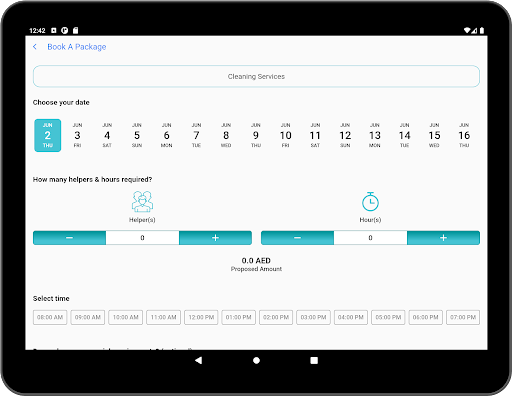Choose Jun 16 Thu date

tap(464, 135)
